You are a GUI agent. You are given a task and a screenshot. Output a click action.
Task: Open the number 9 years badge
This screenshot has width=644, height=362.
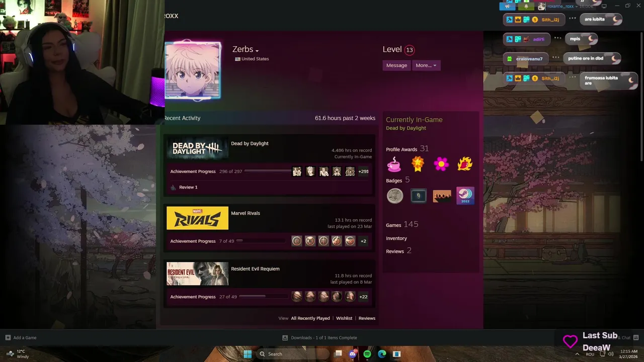[418, 196]
